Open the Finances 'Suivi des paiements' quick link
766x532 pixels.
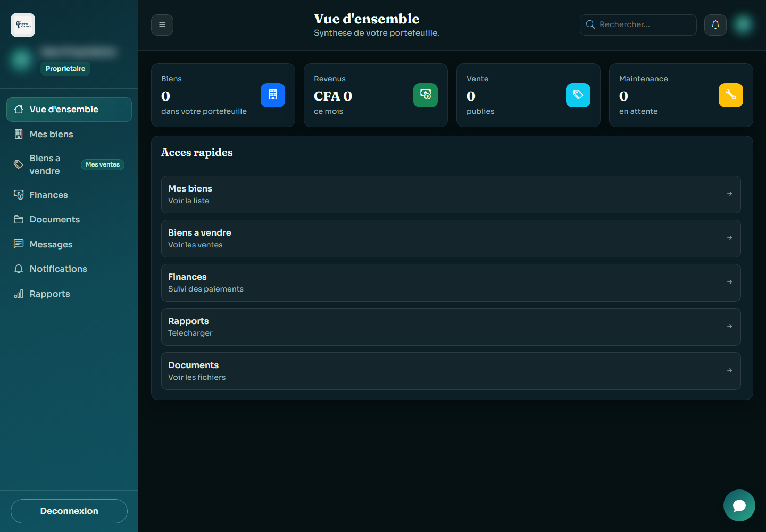[x=451, y=283]
